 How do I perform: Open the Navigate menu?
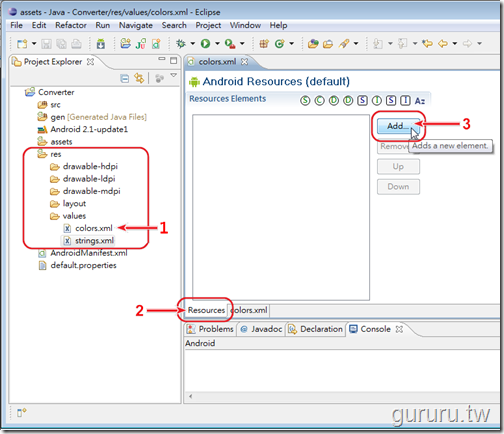[x=136, y=25]
